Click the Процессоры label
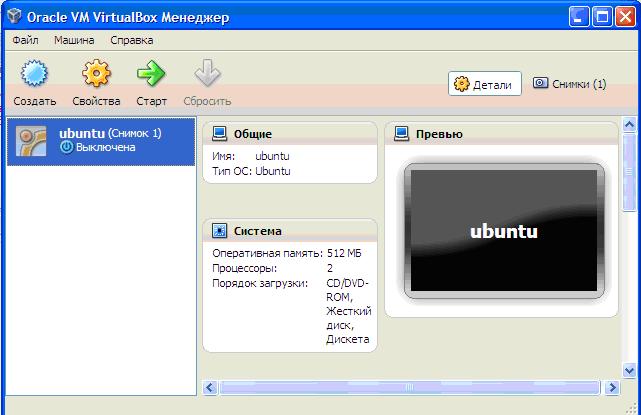Screen dimensions: 641x415 (244, 268)
